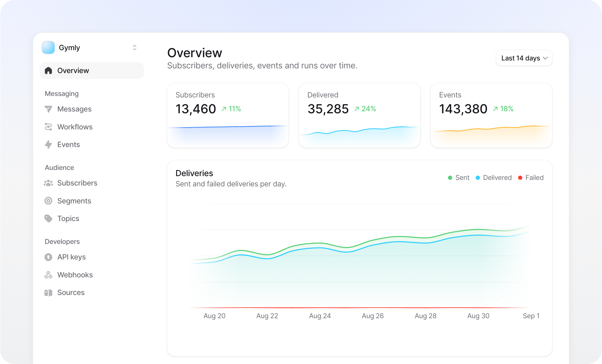Viewport: 602px width, 364px height.
Task: Click the 143,380 events value
Action: [x=463, y=109]
